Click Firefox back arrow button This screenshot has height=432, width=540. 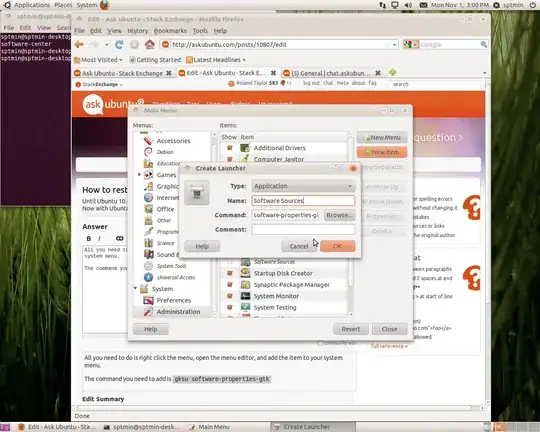(x=79, y=44)
